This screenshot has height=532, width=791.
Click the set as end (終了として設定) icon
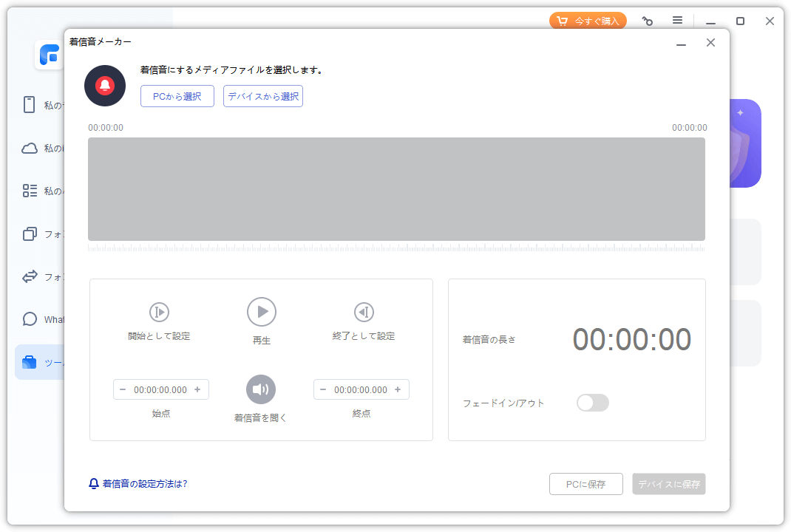coord(363,312)
